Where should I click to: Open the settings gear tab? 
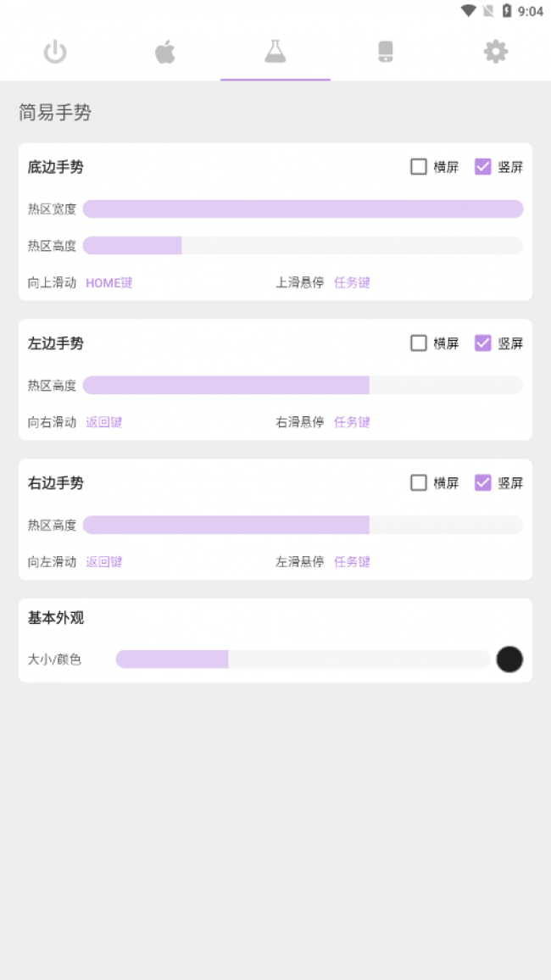tap(496, 53)
